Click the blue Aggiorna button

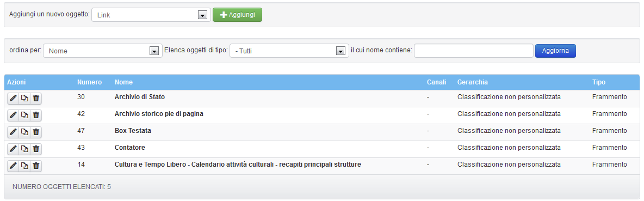click(x=555, y=51)
